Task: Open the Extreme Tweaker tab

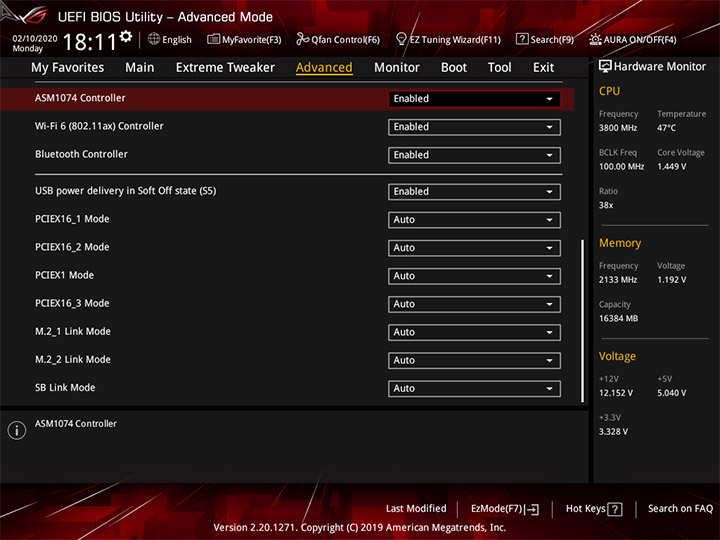Action: (x=225, y=68)
